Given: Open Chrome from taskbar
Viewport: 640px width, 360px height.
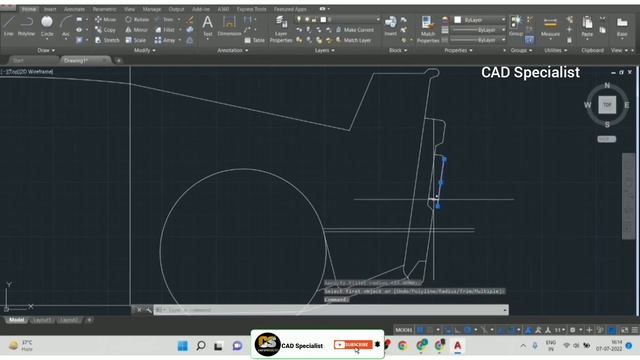Looking at the screenshot, I should [402, 346].
